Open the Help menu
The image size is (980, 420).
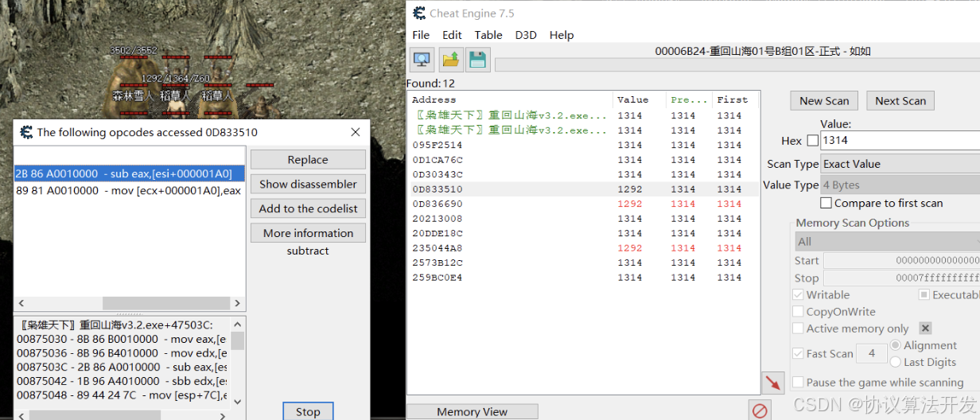pos(562,35)
